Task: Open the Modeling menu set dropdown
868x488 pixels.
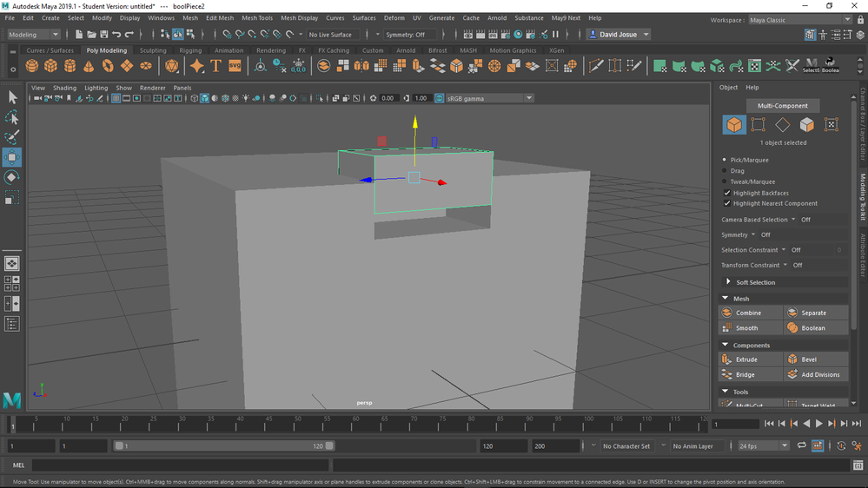Action: coord(34,35)
